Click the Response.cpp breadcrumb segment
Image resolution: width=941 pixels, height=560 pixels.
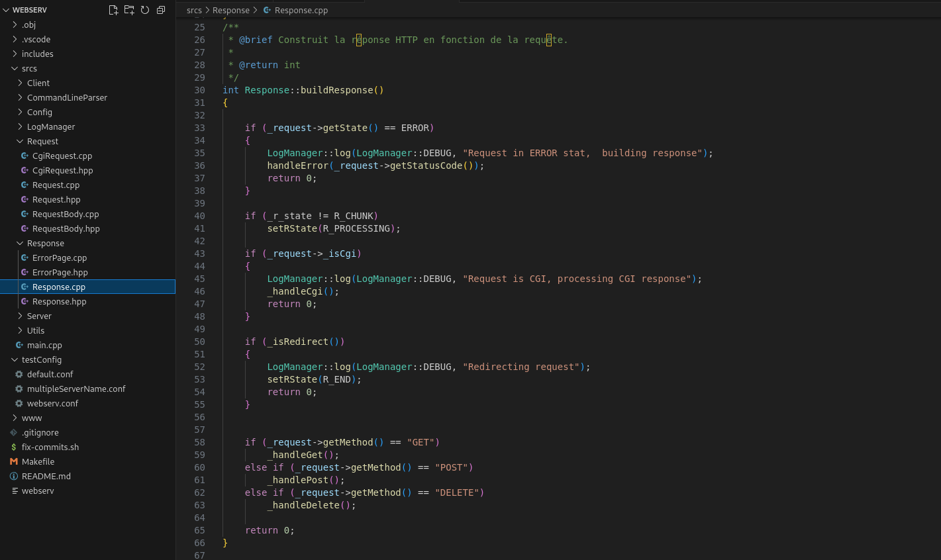pos(301,10)
